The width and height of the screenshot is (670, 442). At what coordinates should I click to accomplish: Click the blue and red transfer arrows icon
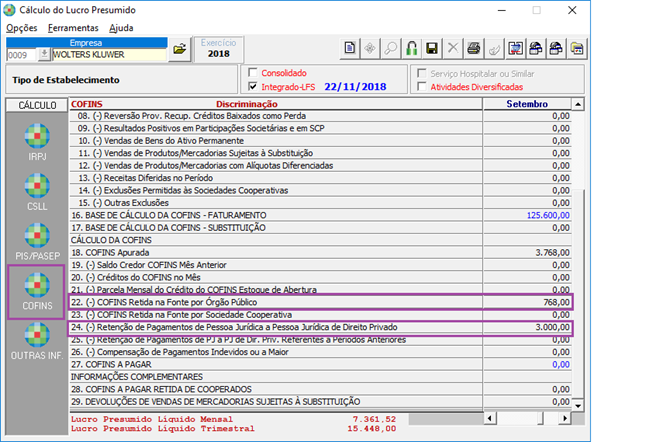[515, 48]
